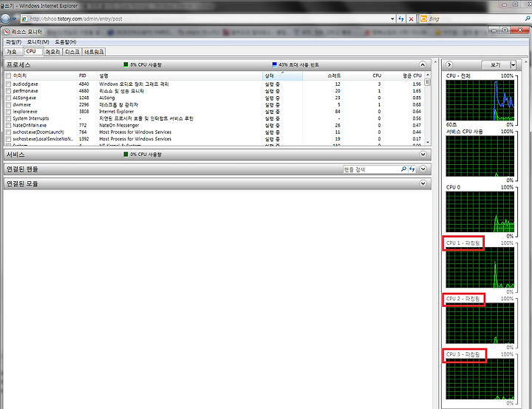532x409 pixels.
Task: Click the 보기 button
Action: point(496,64)
